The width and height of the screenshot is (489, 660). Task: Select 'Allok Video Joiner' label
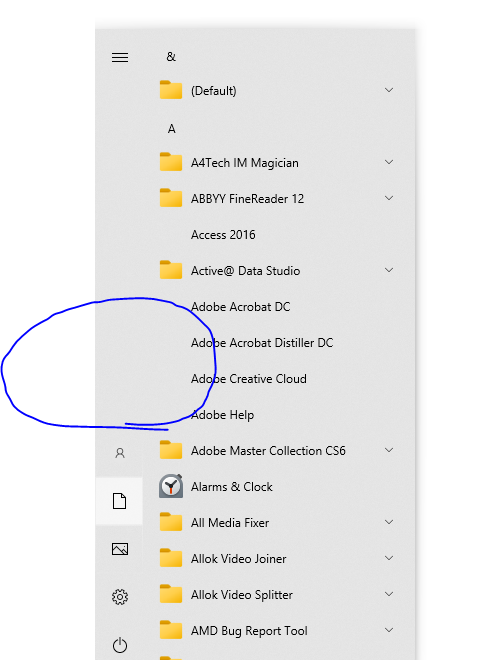click(238, 559)
